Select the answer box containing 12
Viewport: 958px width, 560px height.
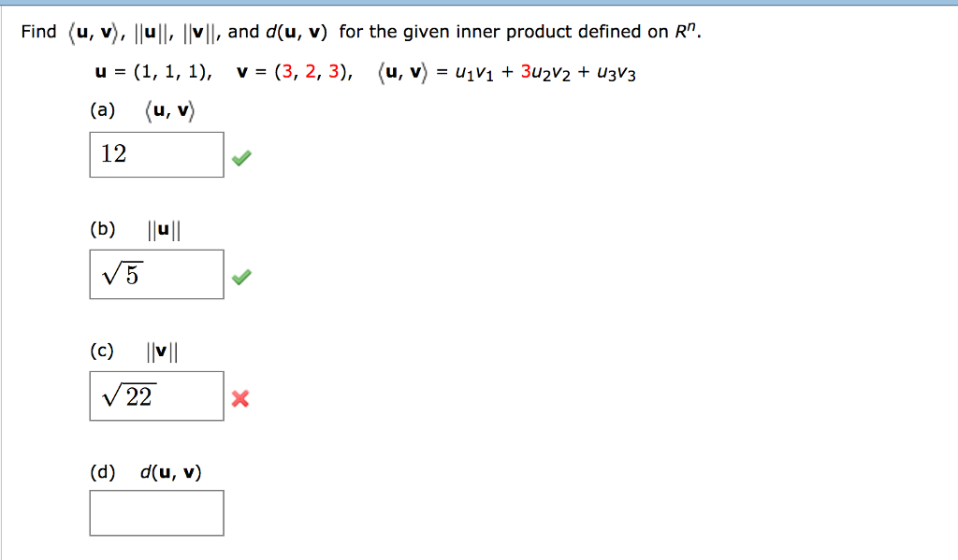[156, 153]
